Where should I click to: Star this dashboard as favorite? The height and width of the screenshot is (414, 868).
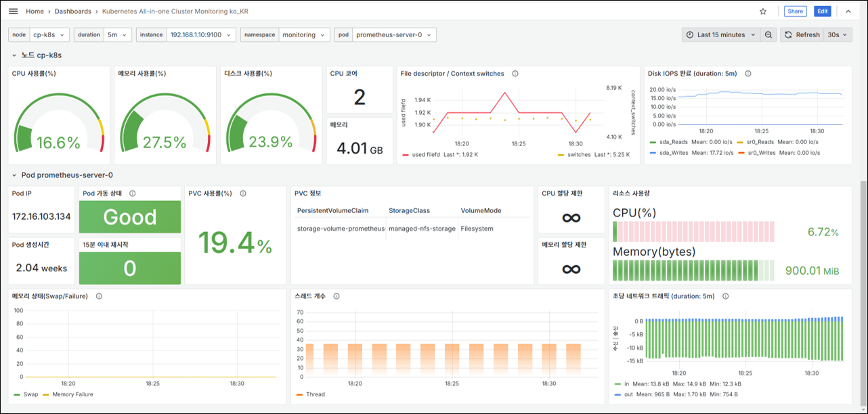point(763,11)
